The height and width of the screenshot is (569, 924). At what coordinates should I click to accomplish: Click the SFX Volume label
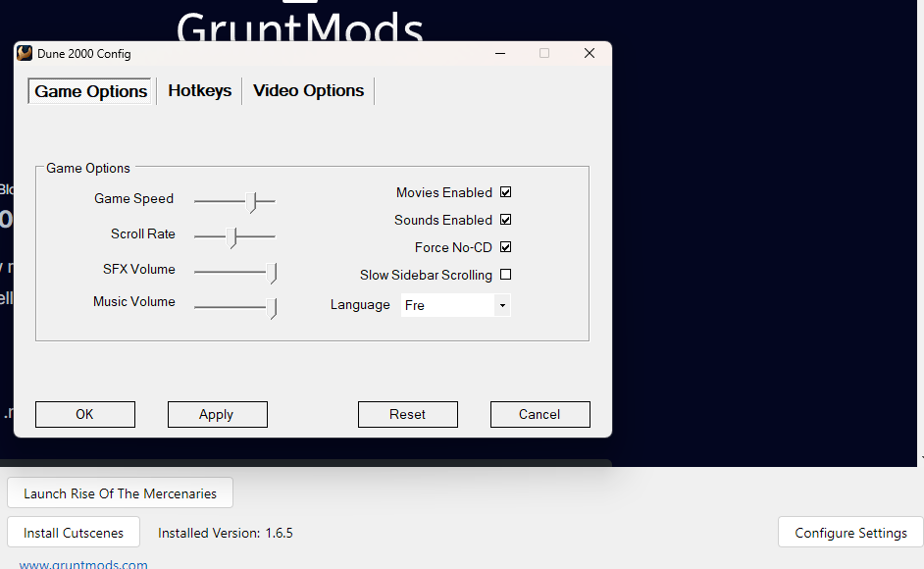(139, 270)
